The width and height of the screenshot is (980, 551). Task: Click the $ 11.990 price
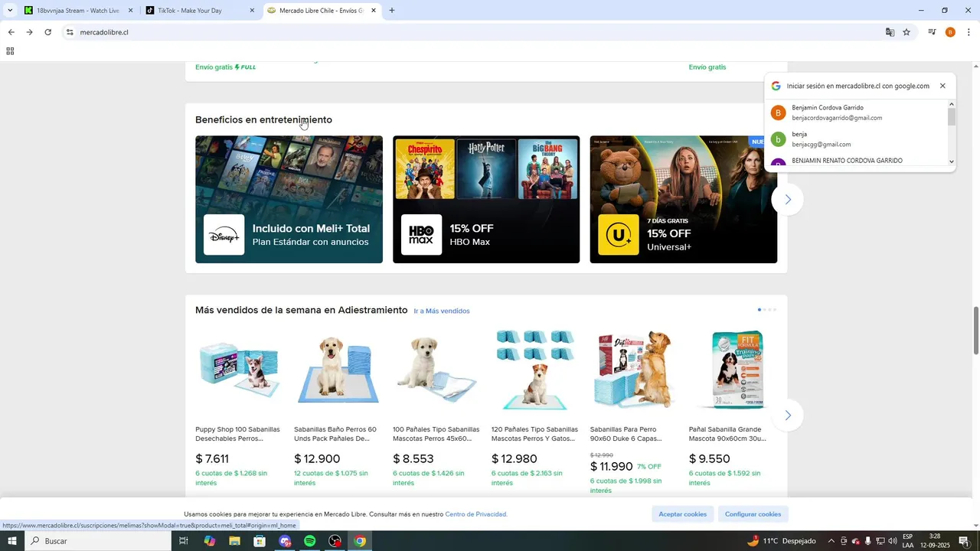(x=612, y=467)
